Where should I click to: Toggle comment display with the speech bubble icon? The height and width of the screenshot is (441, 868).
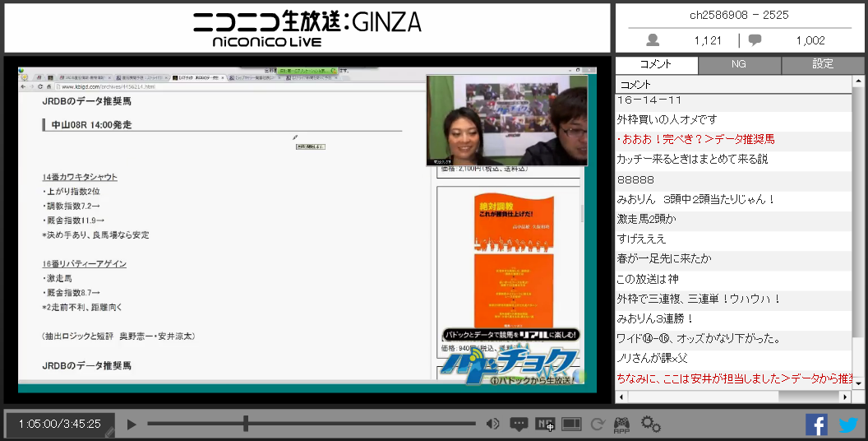coord(519,425)
